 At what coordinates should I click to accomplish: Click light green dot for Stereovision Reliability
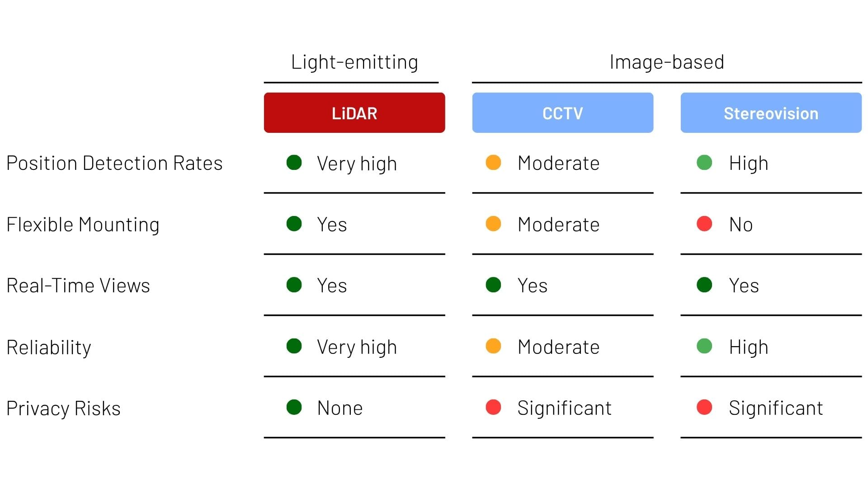pos(704,346)
